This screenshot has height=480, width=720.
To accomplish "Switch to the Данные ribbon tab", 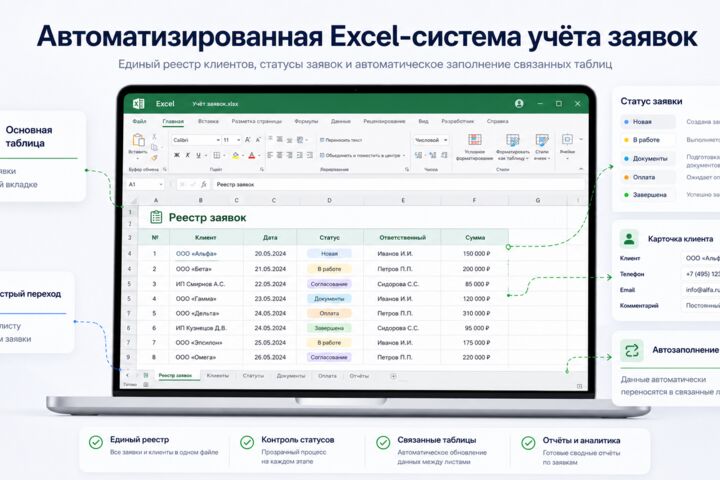I will pos(341,122).
